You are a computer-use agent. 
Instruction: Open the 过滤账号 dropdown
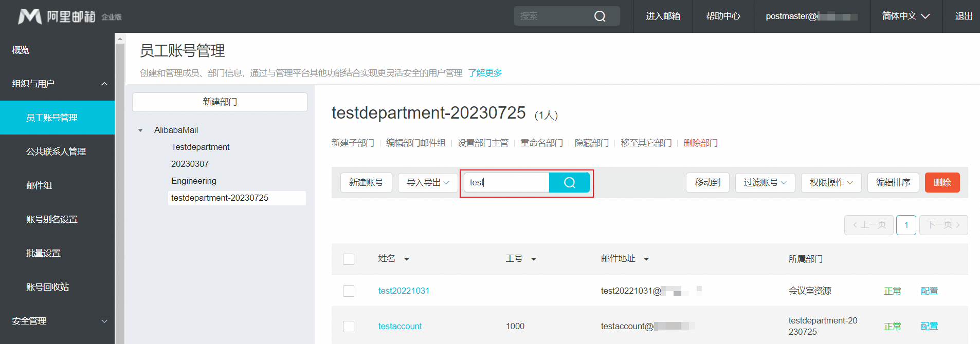pyautogui.click(x=765, y=183)
